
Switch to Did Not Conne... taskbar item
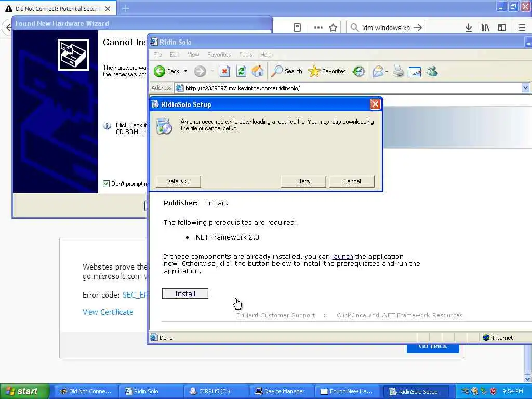click(86, 391)
